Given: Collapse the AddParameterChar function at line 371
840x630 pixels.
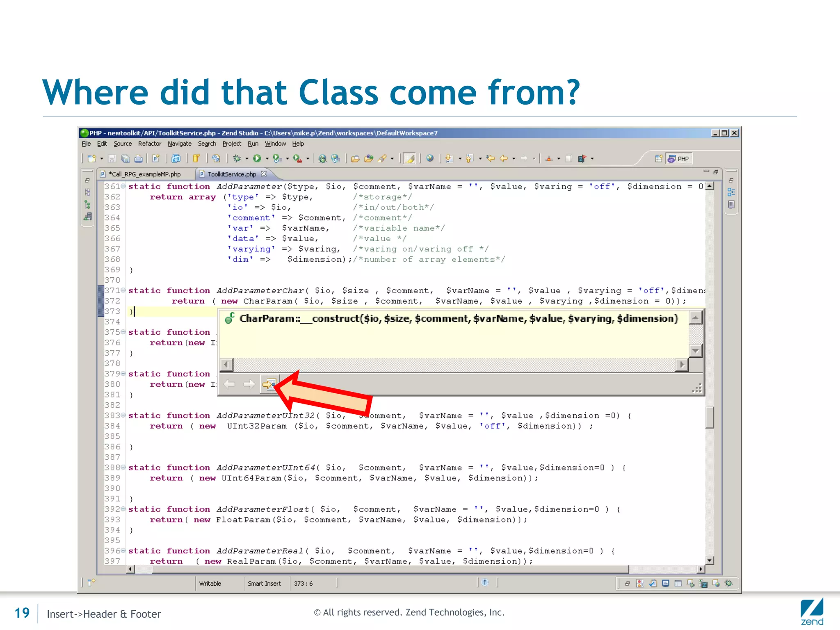Looking at the screenshot, I should 123,290.
